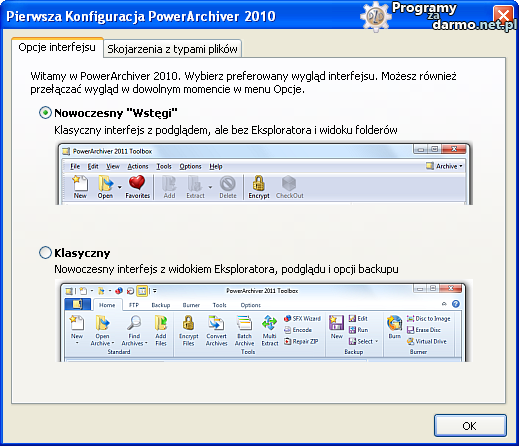The height and width of the screenshot is (446, 519).
Task: Click the Burn disc icon
Action: (394, 323)
